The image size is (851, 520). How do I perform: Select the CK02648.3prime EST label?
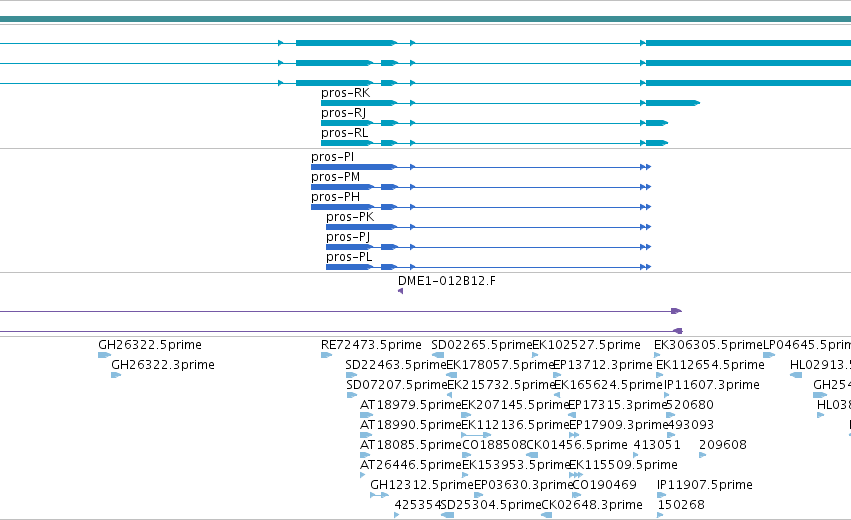pos(592,505)
